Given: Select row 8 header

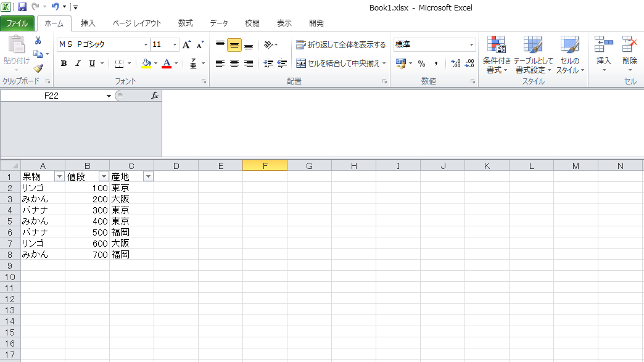Looking at the screenshot, I should click(10, 255).
